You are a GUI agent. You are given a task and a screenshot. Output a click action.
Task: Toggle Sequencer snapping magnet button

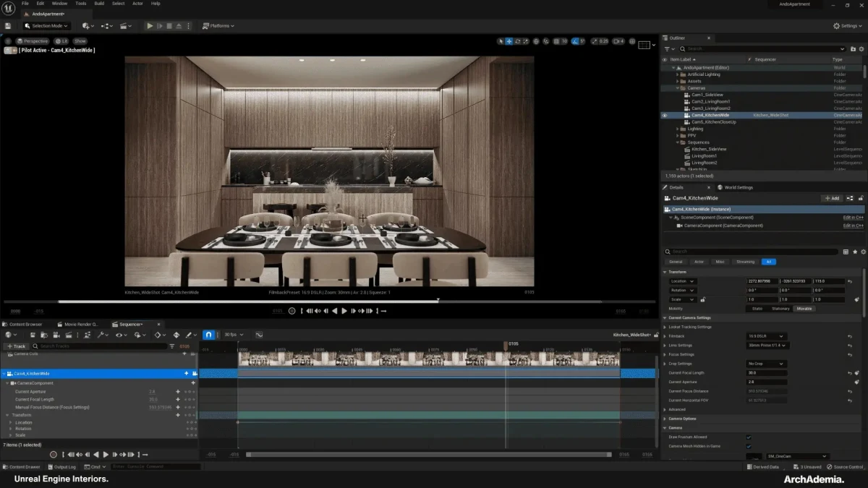(x=208, y=335)
